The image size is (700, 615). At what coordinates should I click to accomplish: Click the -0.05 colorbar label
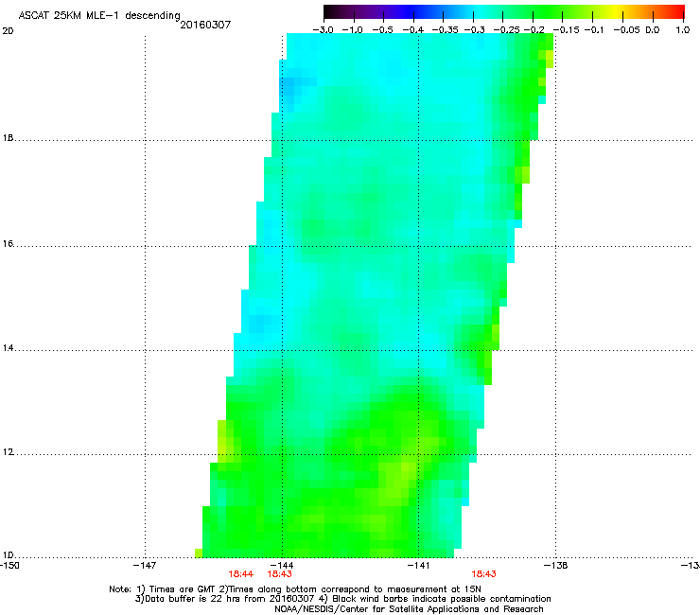626,30
